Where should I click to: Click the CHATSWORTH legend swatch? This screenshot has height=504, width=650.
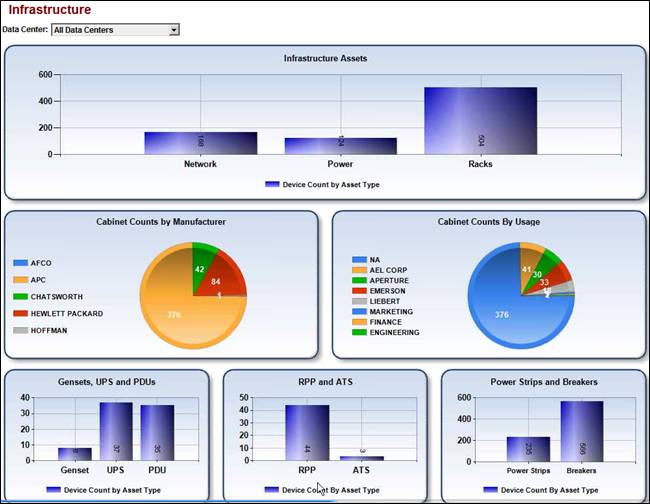[x=21, y=297]
